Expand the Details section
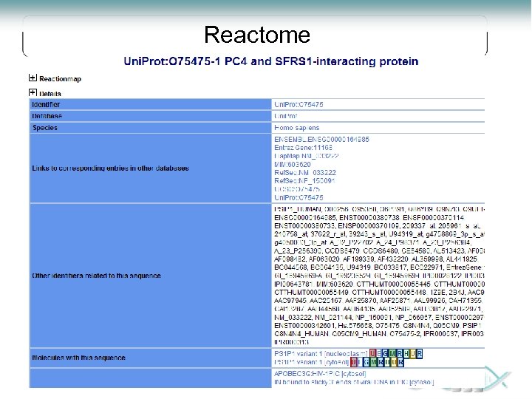 33,92
